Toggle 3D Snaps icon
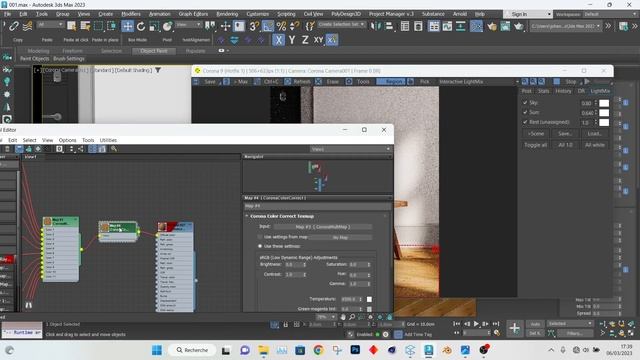 254,27
